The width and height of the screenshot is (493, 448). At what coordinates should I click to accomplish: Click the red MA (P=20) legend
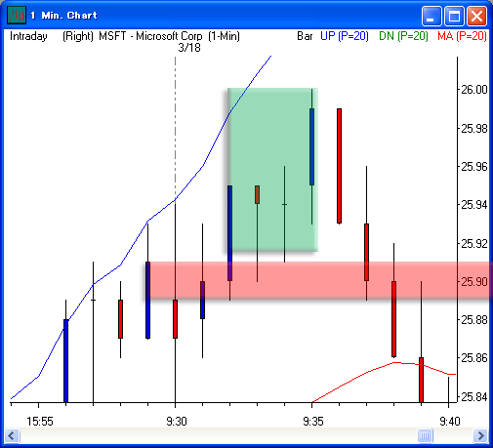pyautogui.click(x=462, y=36)
